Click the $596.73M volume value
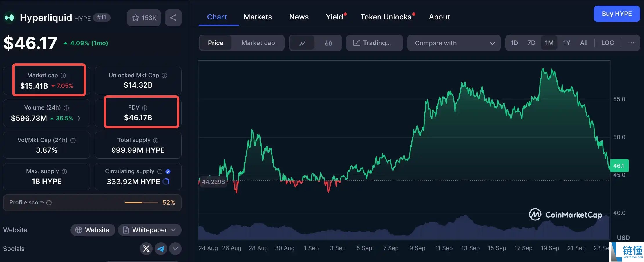The width and height of the screenshot is (644, 262). coord(29,119)
